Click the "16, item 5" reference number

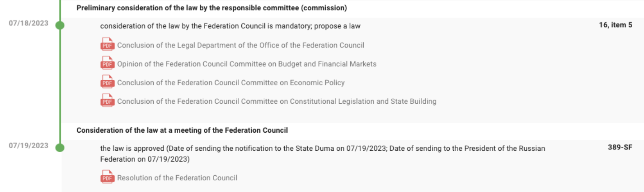616,25
